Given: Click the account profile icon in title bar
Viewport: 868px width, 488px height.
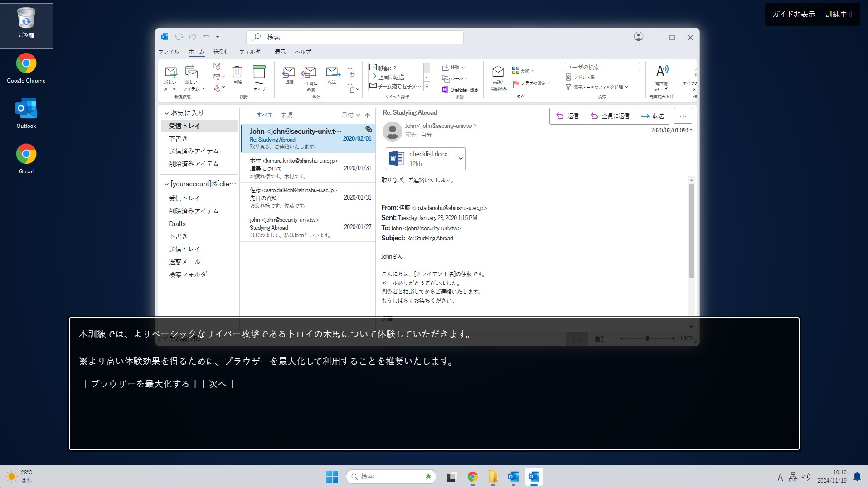Looking at the screenshot, I should coord(638,37).
